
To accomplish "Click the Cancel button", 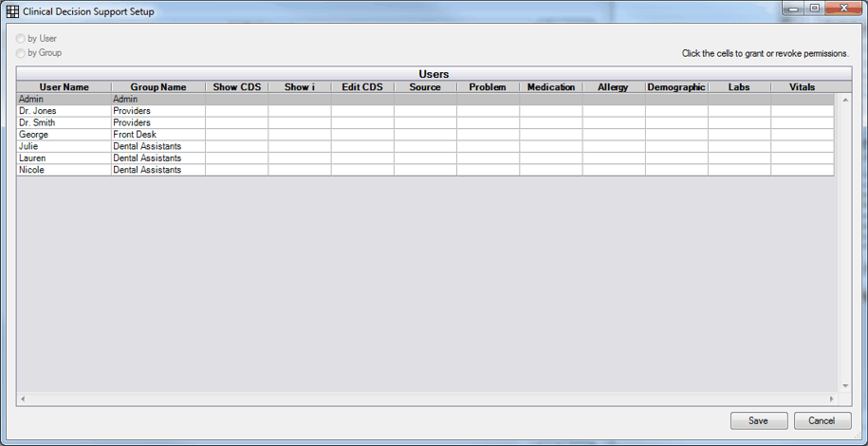I will click(x=822, y=420).
